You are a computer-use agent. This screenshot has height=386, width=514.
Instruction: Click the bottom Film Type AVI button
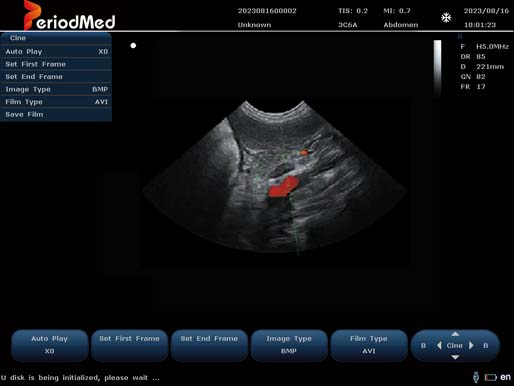(x=369, y=345)
